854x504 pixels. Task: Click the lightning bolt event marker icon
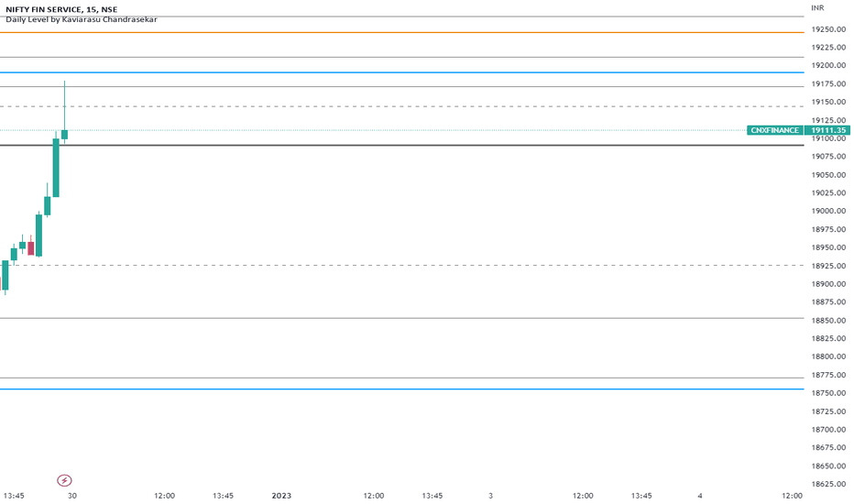(x=64, y=480)
